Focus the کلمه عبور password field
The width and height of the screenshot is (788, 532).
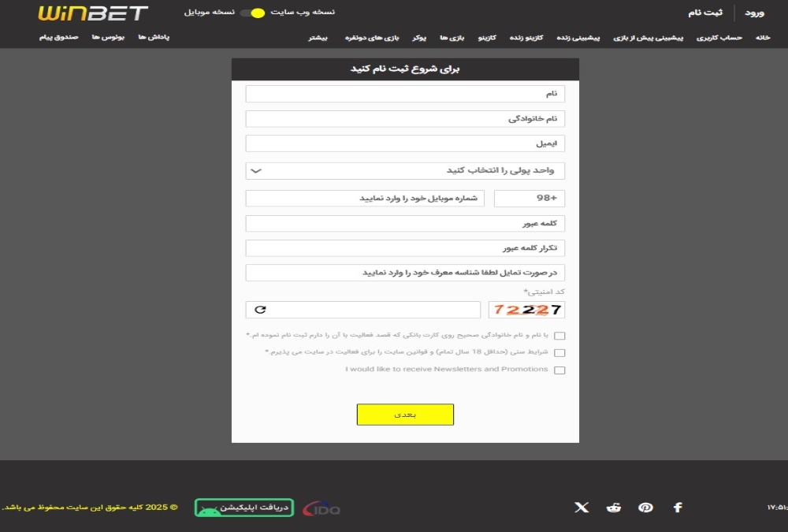[405, 223]
